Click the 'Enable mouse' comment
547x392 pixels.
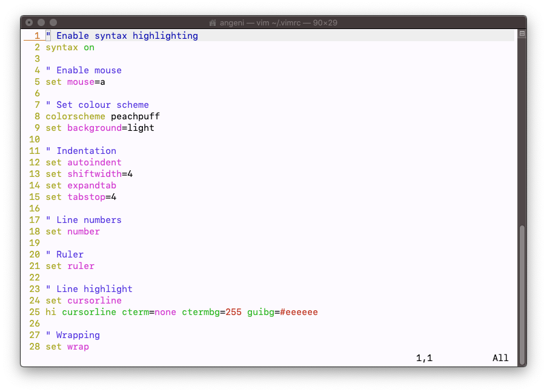(84, 70)
